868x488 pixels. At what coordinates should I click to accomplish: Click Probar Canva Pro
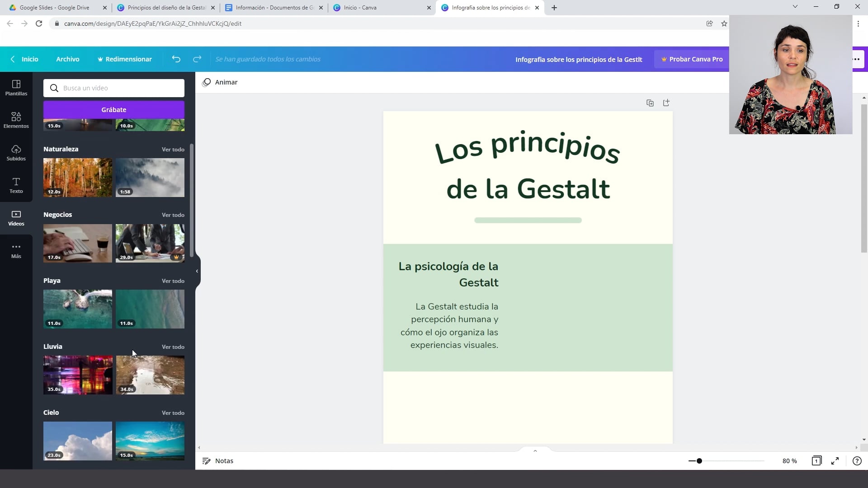coord(692,59)
